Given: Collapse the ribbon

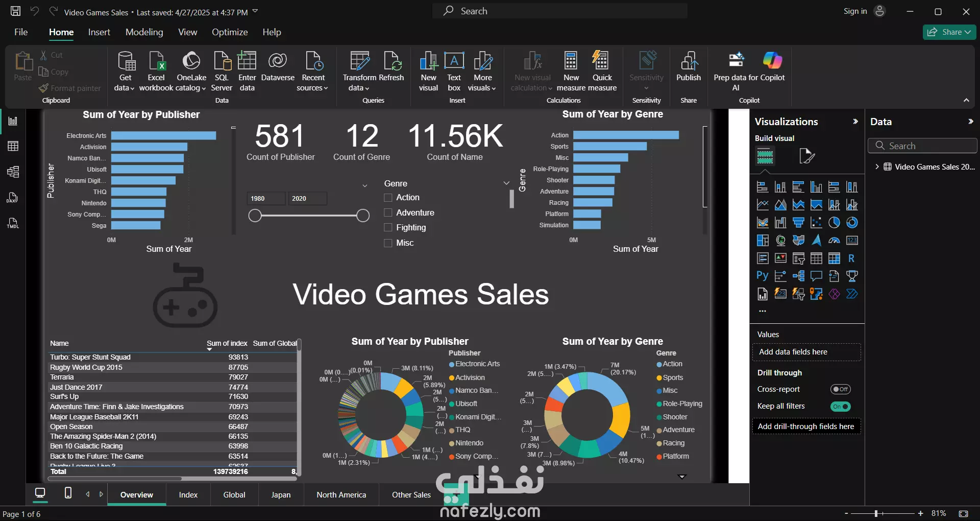Looking at the screenshot, I should 966,101.
